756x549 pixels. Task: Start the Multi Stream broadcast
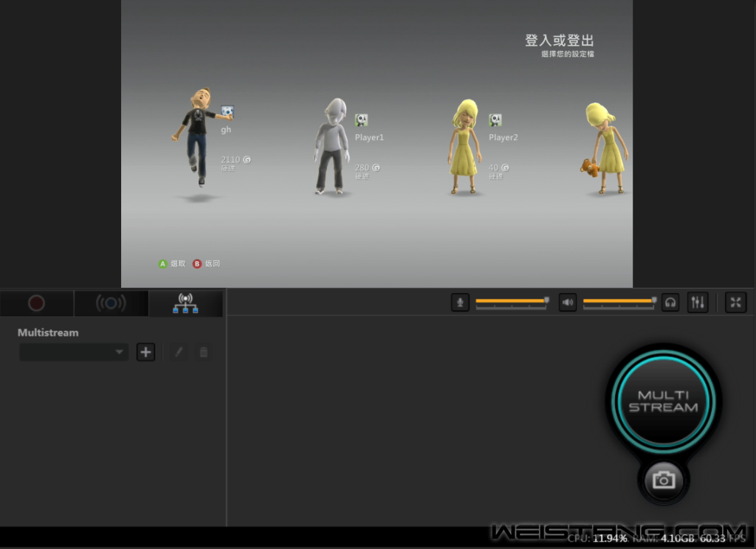pos(664,401)
